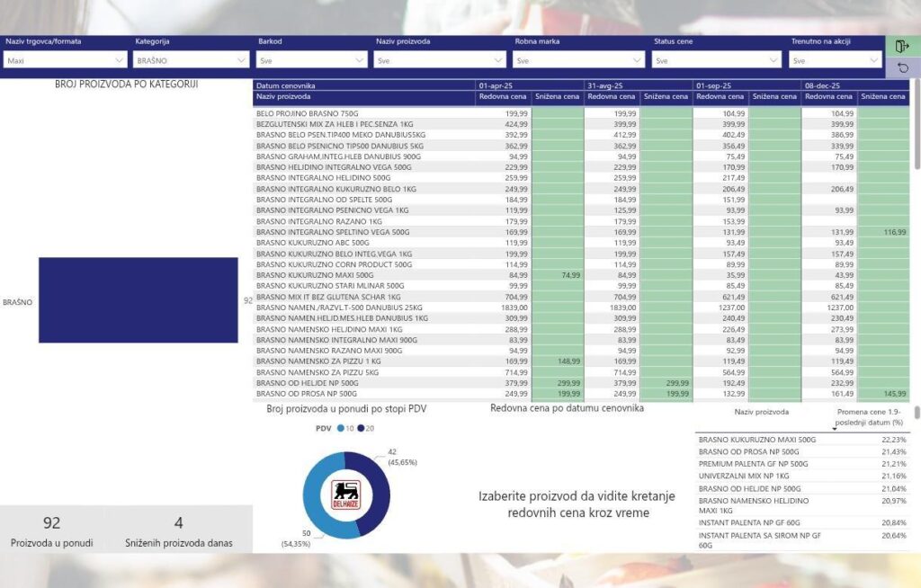Open the Barkod filter dropdown
Screen dimensions: 921x588
(x=311, y=60)
